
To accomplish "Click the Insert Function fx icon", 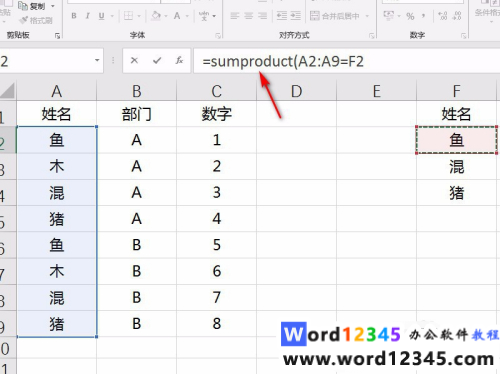I will click(x=179, y=60).
